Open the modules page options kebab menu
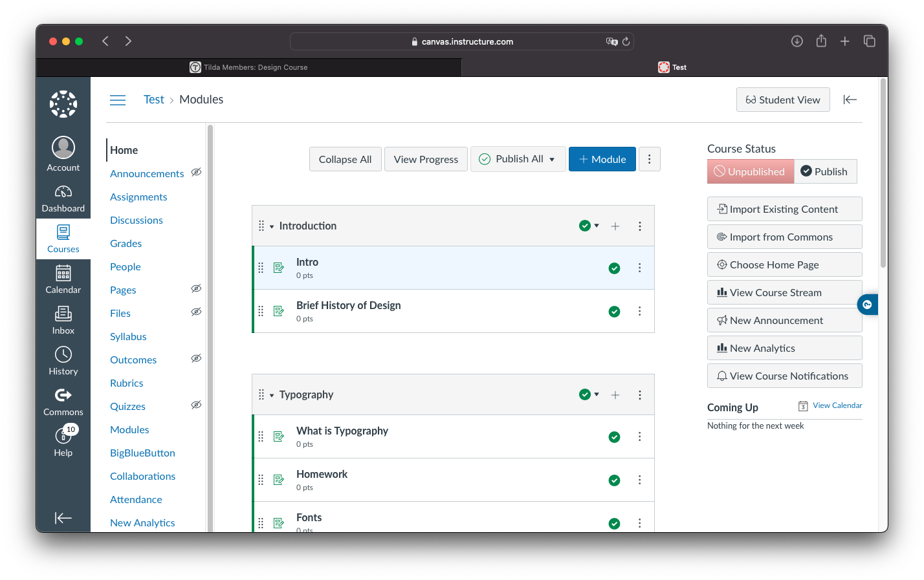924x580 pixels. coord(650,159)
